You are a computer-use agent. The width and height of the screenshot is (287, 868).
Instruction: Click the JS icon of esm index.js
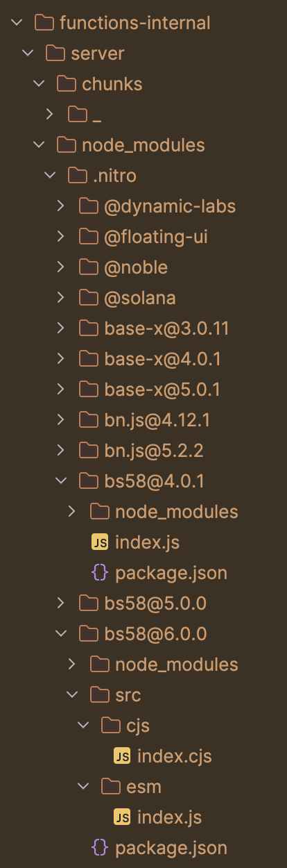pos(122,817)
